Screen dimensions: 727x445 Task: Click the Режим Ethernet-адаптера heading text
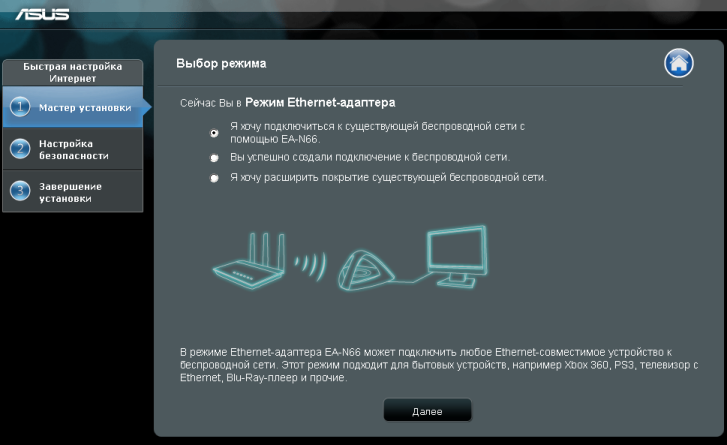click(x=320, y=102)
